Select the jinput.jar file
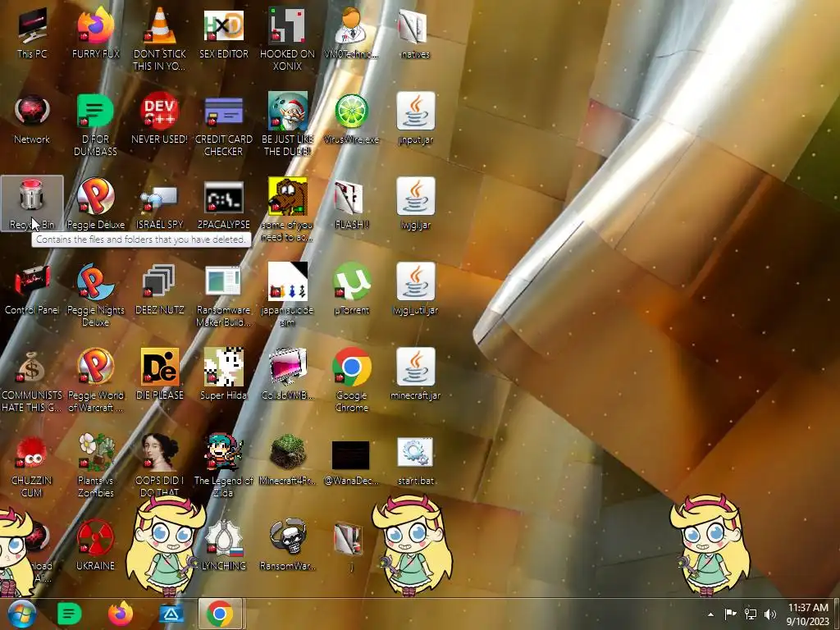The image size is (840, 630). [x=415, y=119]
